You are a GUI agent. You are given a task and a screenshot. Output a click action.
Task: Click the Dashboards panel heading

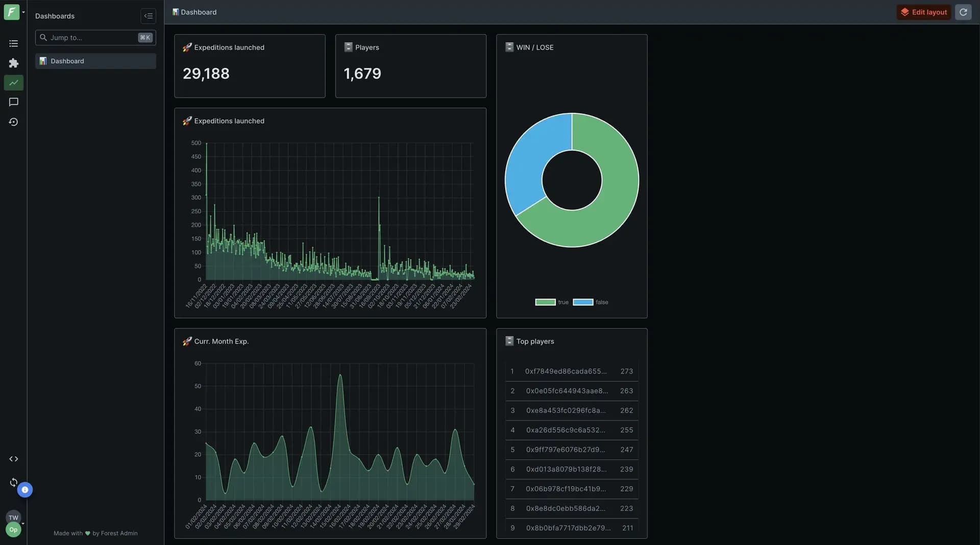pos(55,16)
